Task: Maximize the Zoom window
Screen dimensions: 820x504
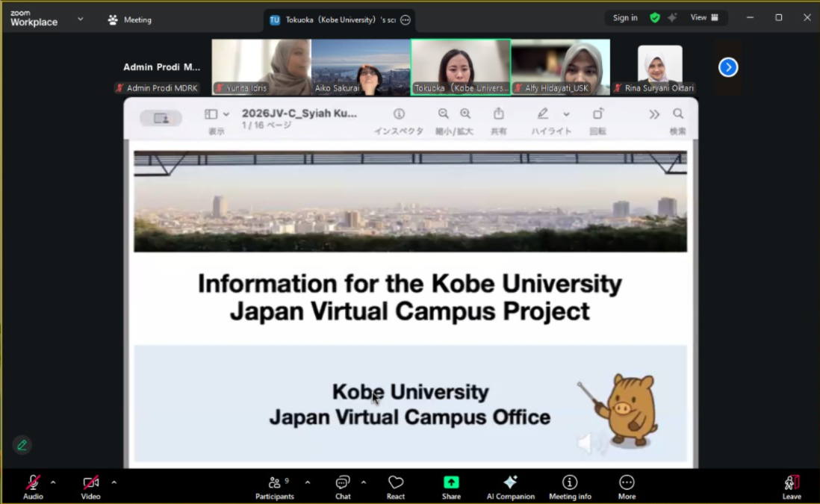Action: click(779, 18)
